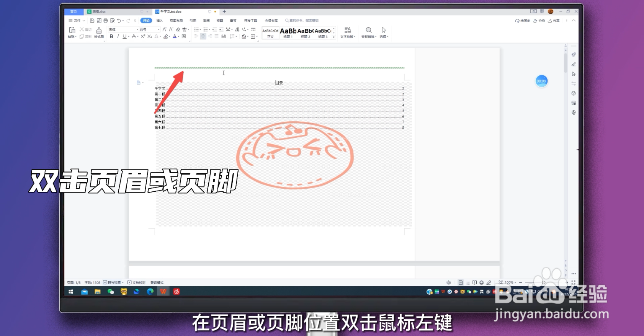Open the font color dropdown arrow
This screenshot has height=336, width=644.
point(178,37)
